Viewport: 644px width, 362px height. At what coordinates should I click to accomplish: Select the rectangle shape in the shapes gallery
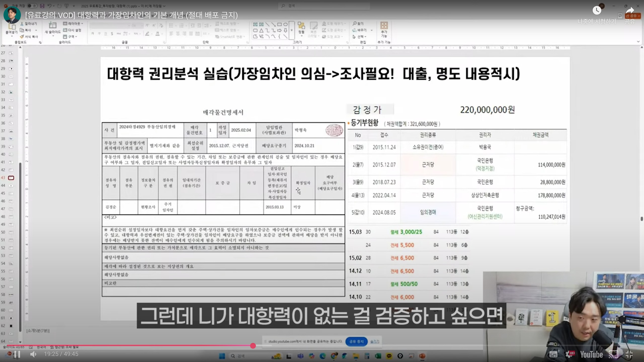pos(279,24)
